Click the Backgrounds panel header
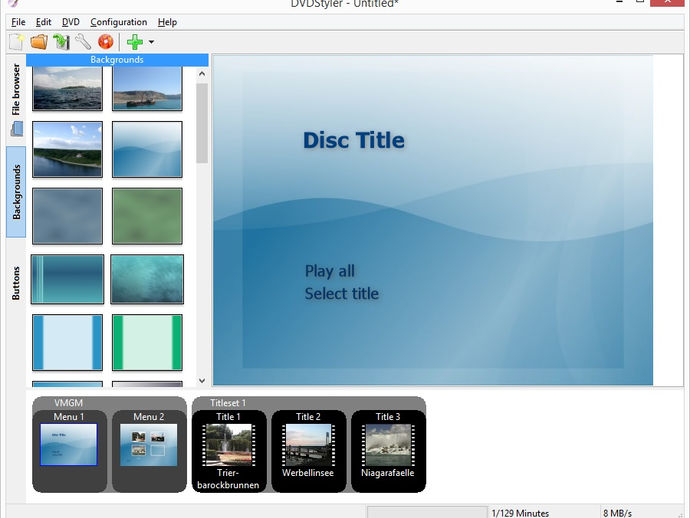The width and height of the screenshot is (690, 518). [117, 60]
